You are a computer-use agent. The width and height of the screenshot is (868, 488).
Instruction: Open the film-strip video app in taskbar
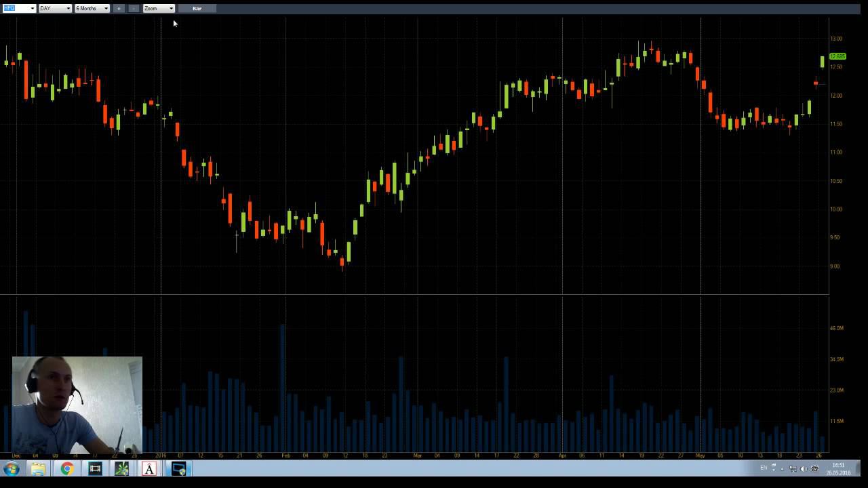[95, 469]
